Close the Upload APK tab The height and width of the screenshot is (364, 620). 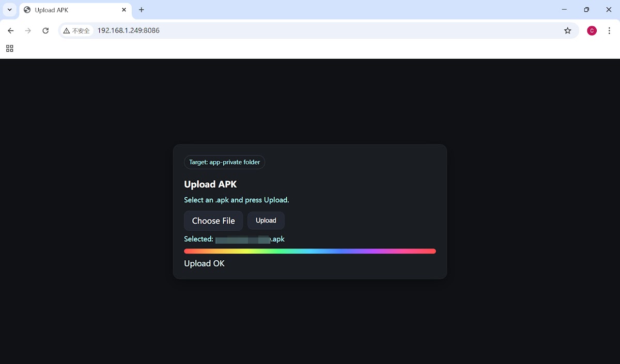[x=124, y=10]
